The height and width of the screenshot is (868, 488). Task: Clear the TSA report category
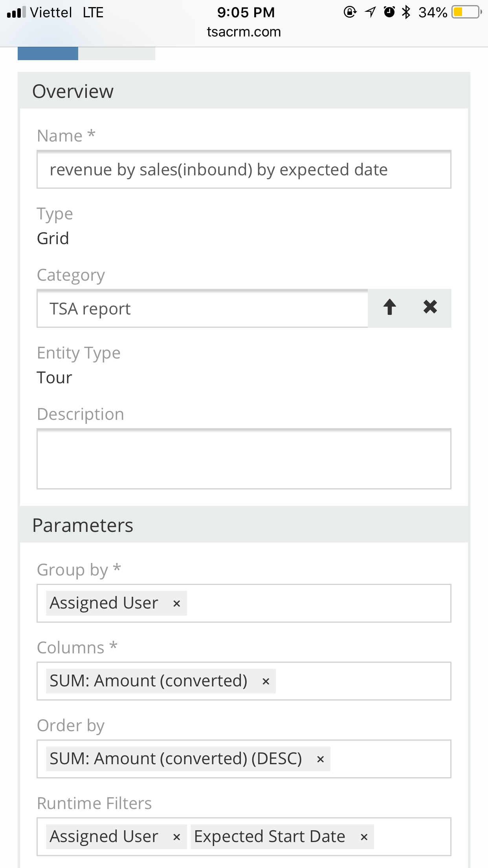click(x=430, y=307)
